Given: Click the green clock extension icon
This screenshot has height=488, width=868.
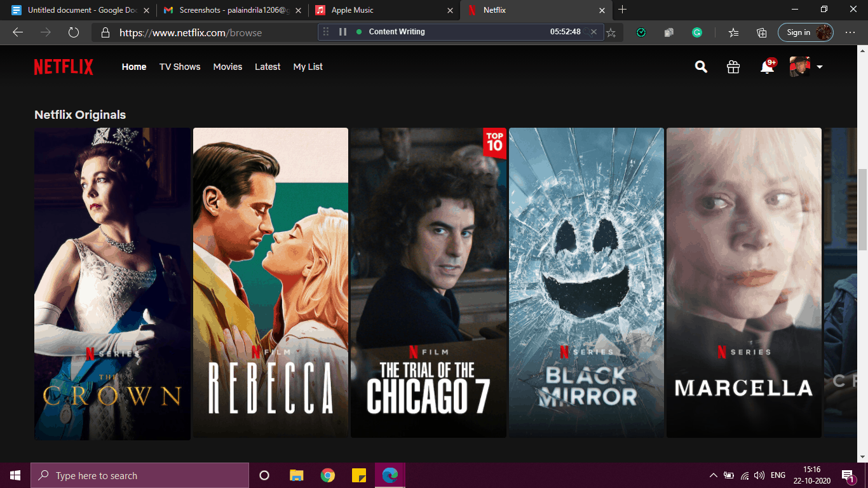Looking at the screenshot, I should (x=641, y=32).
